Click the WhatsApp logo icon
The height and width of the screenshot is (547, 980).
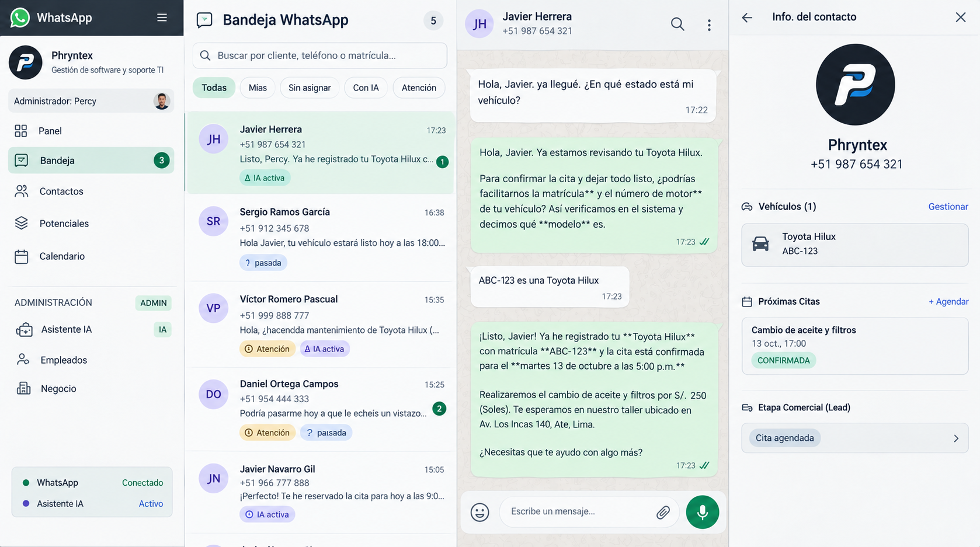[x=20, y=18]
